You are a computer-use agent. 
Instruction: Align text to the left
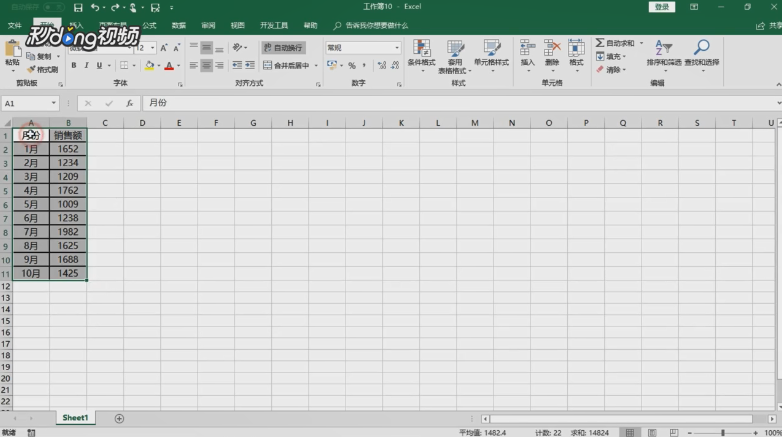(194, 65)
